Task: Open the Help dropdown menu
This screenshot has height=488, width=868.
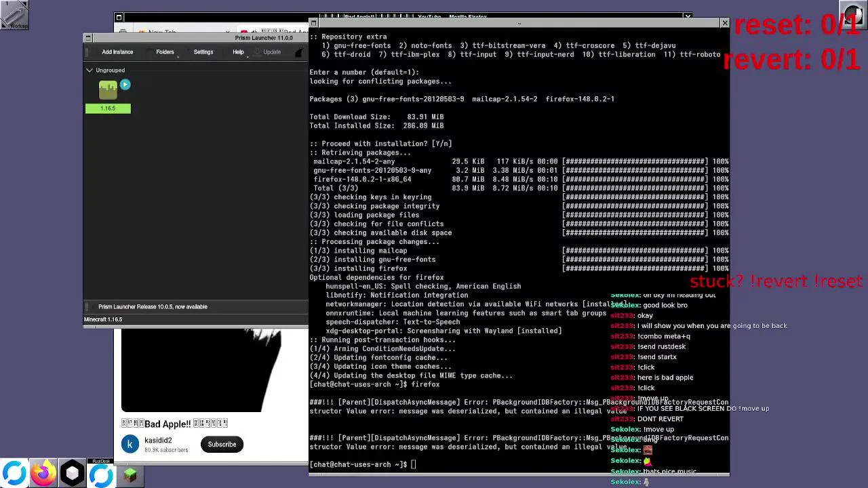Action: click(238, 52)
